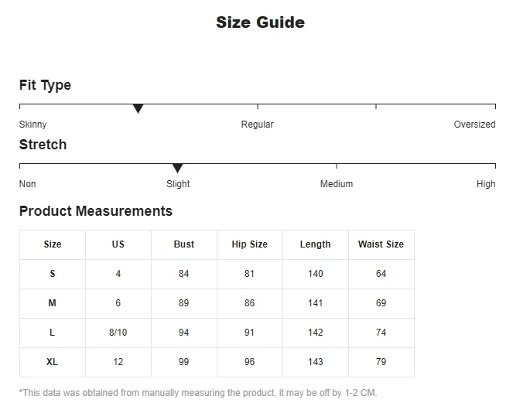Click the Waist Size column header

coord(381,244)
